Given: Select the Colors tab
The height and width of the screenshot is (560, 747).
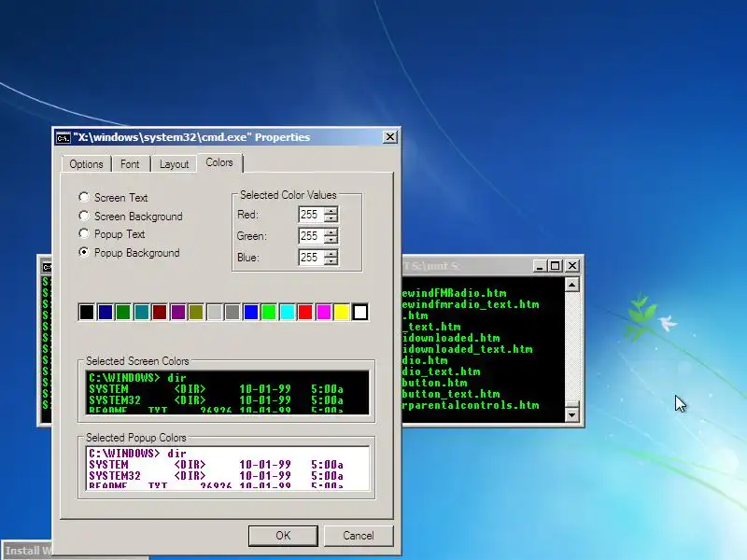Looking at the screenshot, I should (x=219, y=162).
